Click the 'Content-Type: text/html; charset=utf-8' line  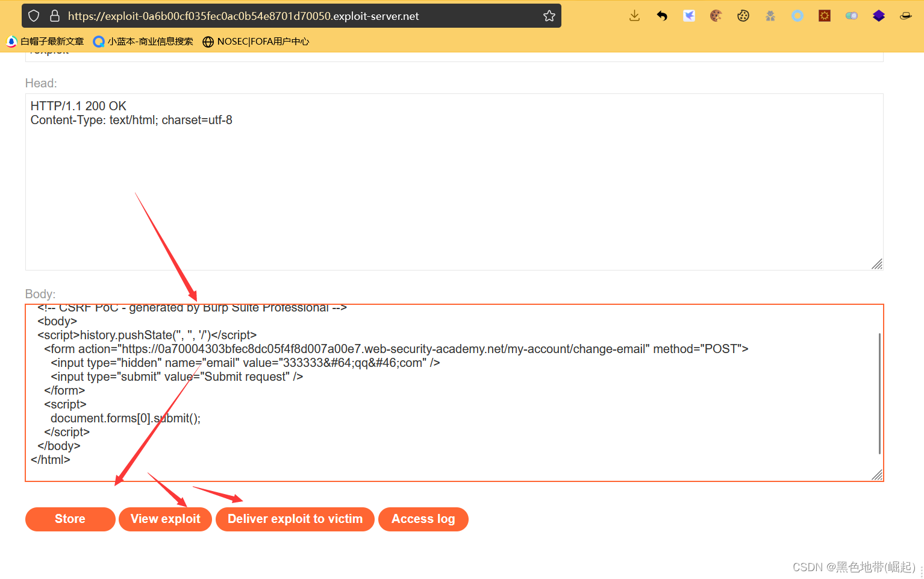pyautogui.click(x=131, y=120)
